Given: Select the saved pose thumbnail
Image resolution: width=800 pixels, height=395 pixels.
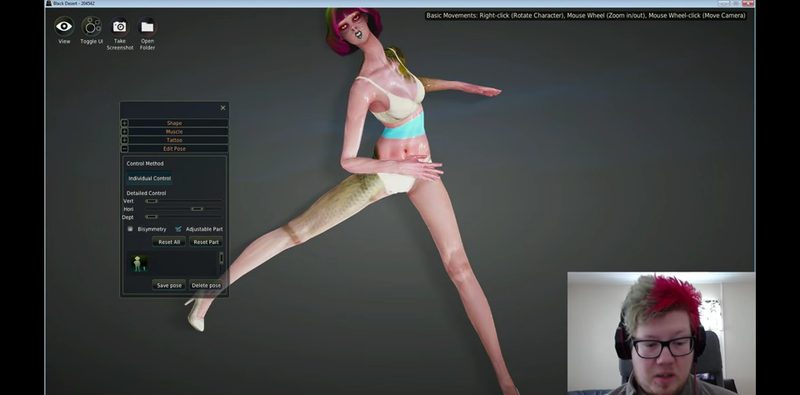Looking at the screenshot, I should (x=138, y=263).
